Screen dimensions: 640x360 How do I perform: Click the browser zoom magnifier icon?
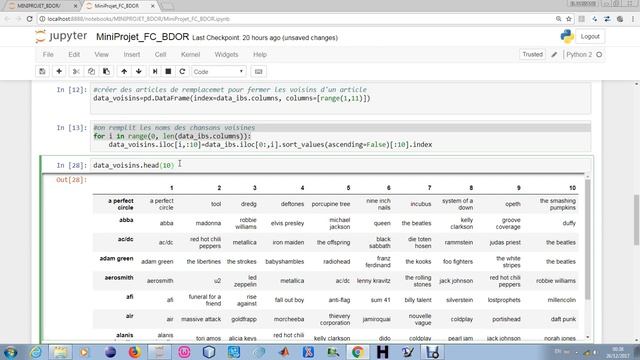tap(558, 19)
